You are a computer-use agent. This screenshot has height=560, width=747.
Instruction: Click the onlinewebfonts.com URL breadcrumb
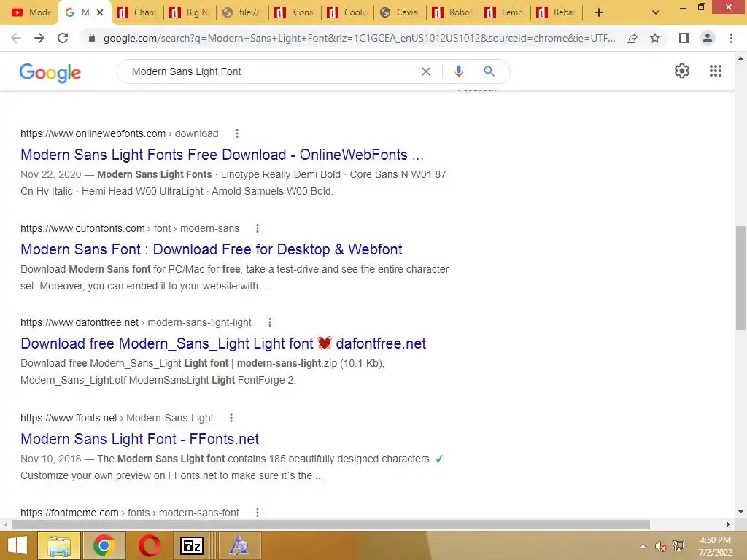119,134
